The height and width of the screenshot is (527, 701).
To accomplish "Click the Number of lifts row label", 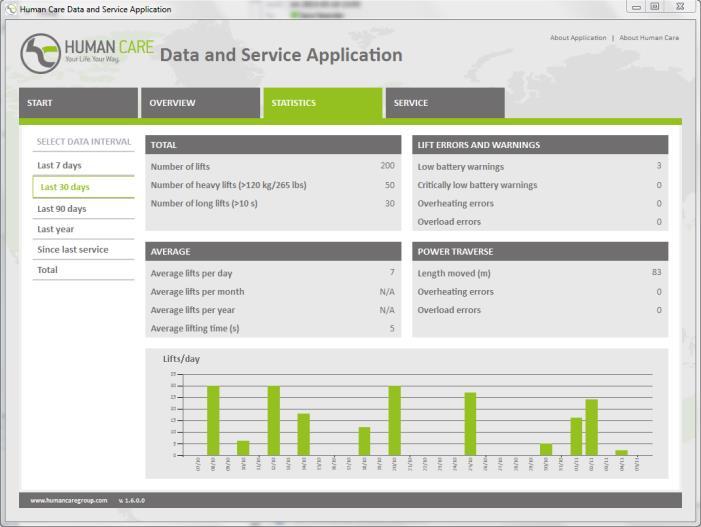I will [x=180, y=167].
